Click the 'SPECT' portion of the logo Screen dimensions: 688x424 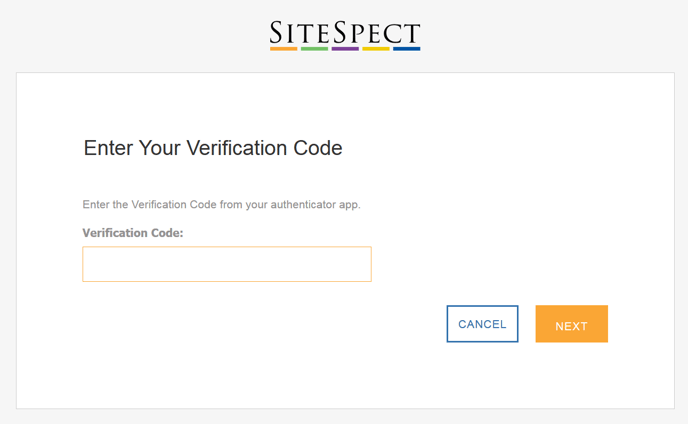tap(383, 33)
